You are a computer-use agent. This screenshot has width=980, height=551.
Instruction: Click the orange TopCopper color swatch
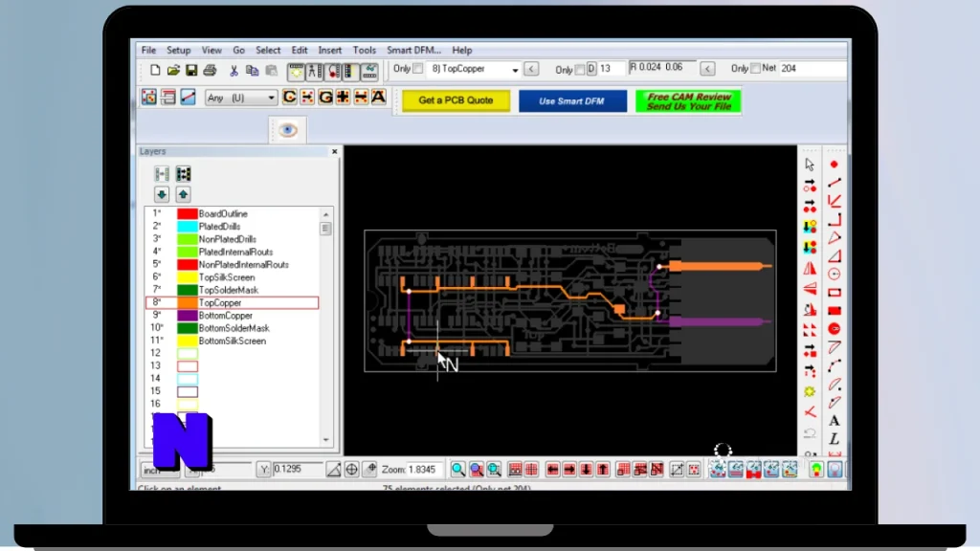(x=187, y=302)
